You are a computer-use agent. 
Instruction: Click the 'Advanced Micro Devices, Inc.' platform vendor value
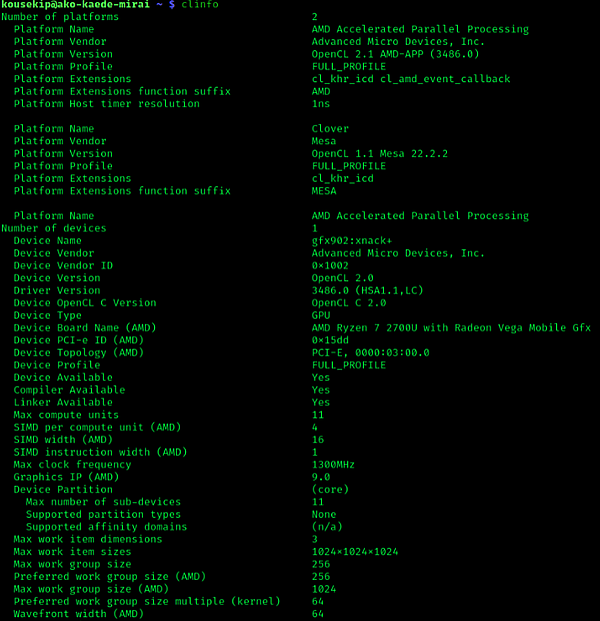(398, 42)
